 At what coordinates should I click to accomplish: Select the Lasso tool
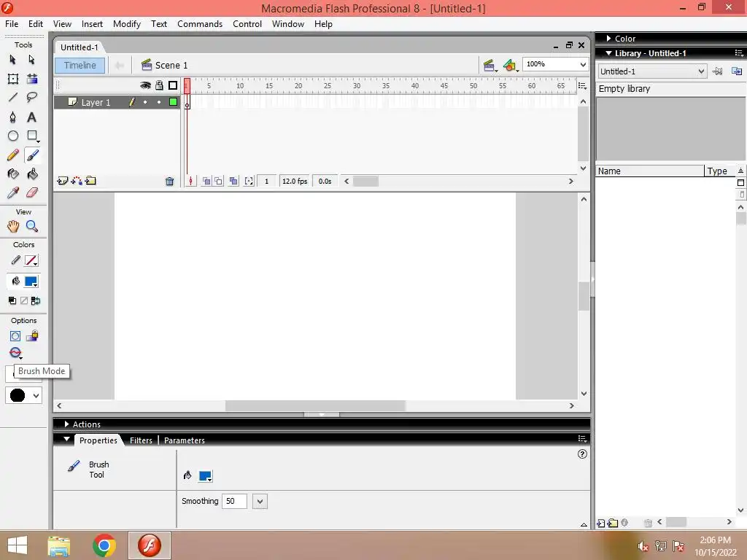pyautogui.click(x=31, y=98)
